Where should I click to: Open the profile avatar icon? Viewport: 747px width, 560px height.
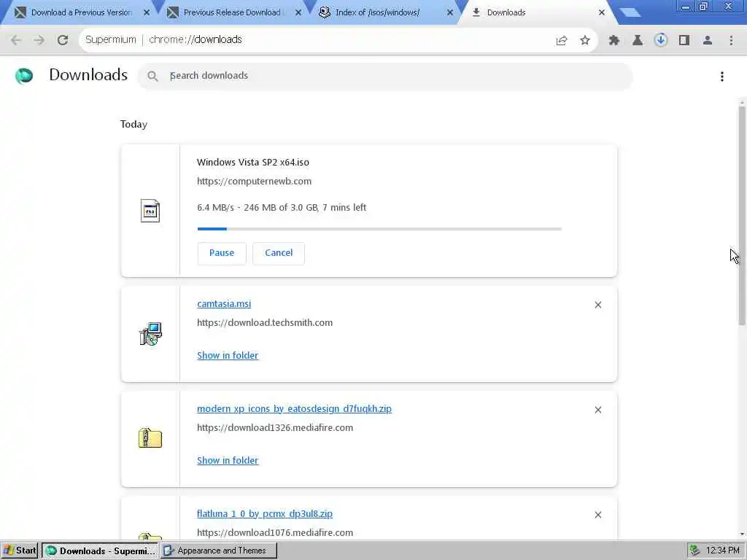point(708,41)
